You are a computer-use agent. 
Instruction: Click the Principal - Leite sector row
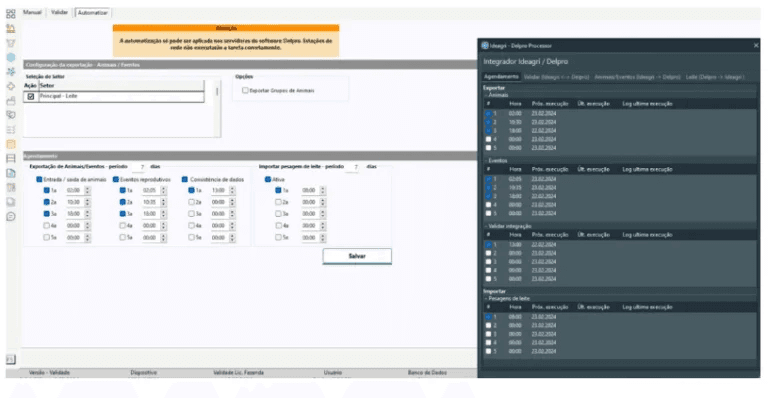pyautogui.click(x=114, y=96)
